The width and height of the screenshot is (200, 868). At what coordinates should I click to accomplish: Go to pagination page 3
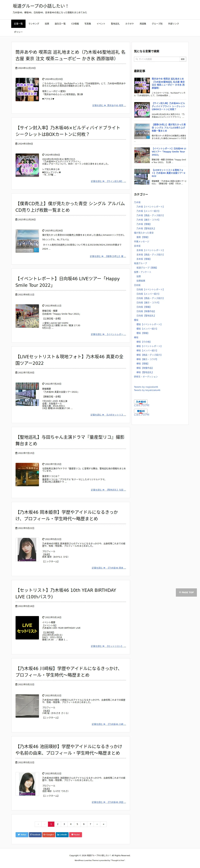64,824
